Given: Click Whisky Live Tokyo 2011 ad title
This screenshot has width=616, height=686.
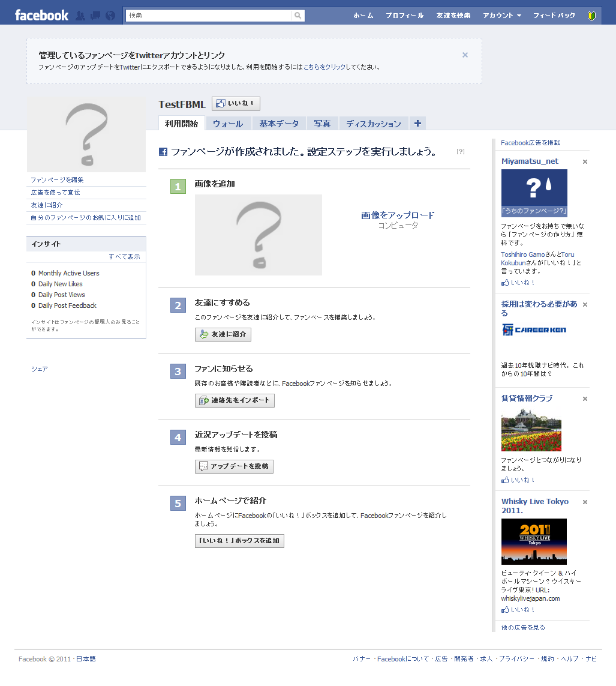Looking at the screenshot, I should click(x=535, y=506).
